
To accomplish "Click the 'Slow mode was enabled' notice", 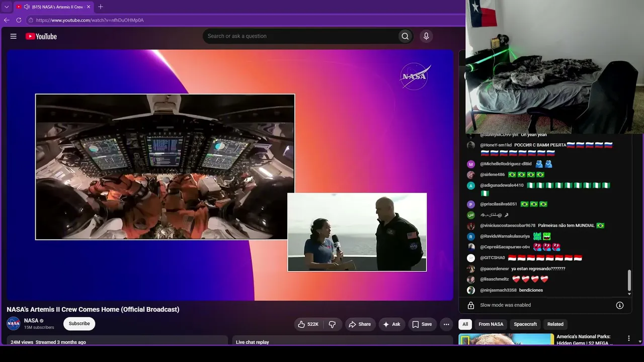I will click(506, 305).
